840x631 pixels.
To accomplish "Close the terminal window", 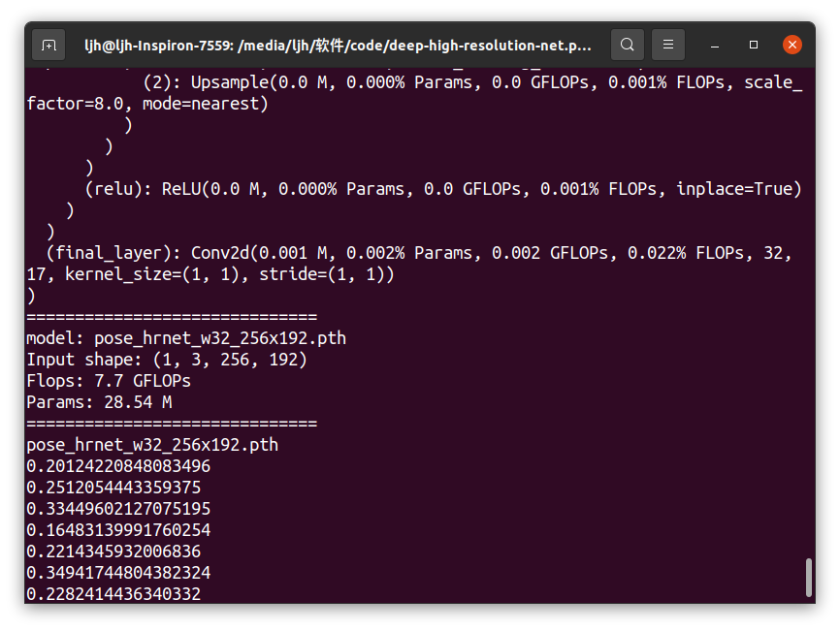I will (792, 44).
